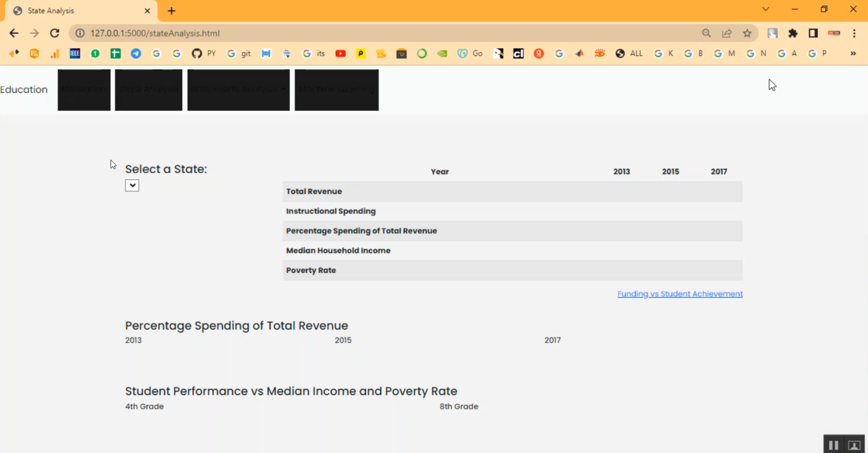Open the tab search down-arrow

766,9
